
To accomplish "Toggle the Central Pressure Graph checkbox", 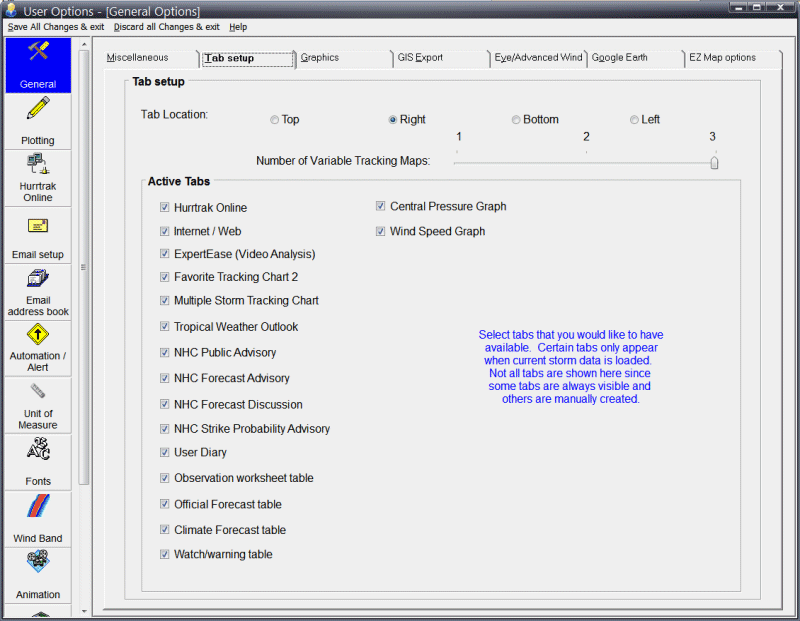I will [381, 207].
